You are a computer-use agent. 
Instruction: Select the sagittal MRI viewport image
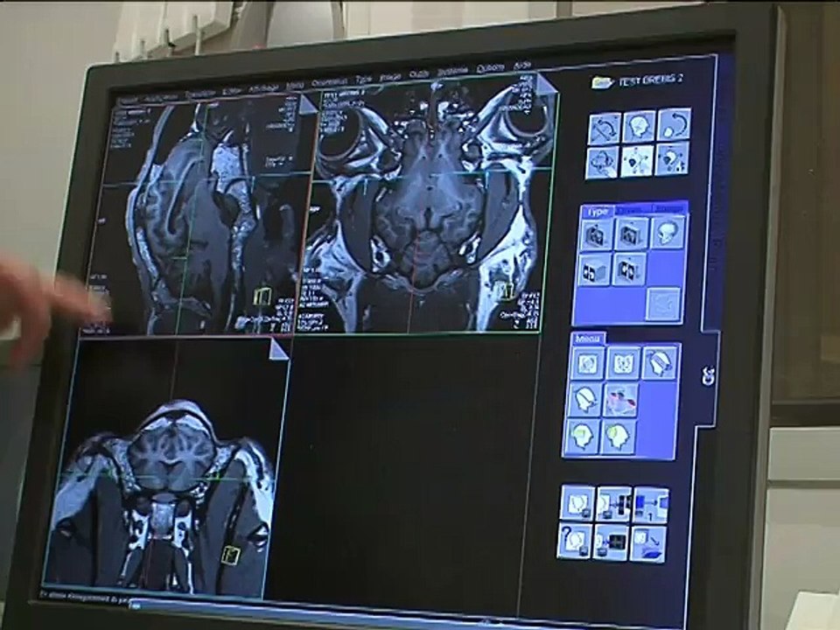point(199,216)
